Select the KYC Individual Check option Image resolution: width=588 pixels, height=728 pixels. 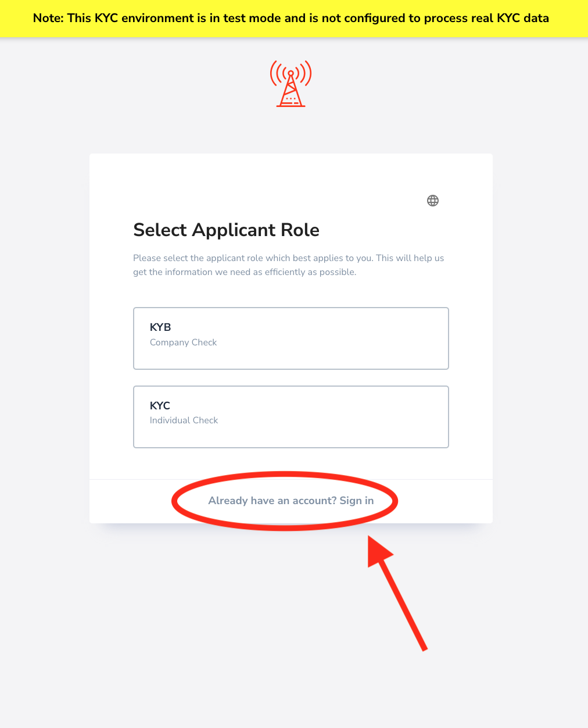tap(291, 417)
